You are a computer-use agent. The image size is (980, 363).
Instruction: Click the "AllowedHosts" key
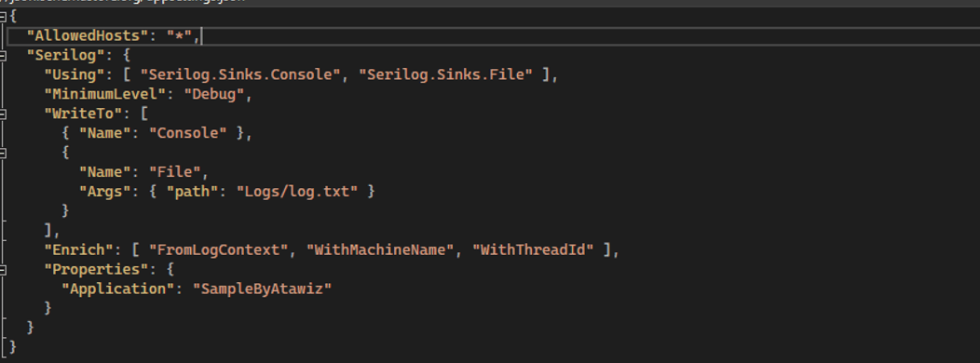click(x=88, y=36)
